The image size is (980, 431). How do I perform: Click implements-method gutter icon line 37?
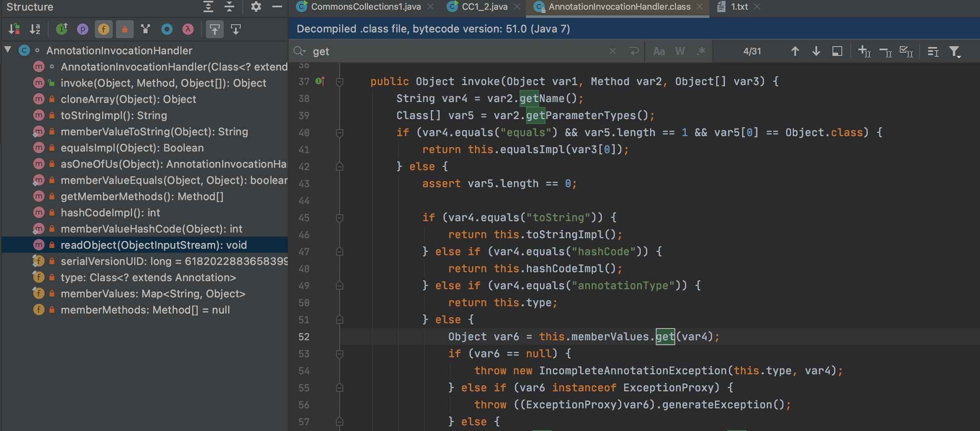(x=320, y=81)
